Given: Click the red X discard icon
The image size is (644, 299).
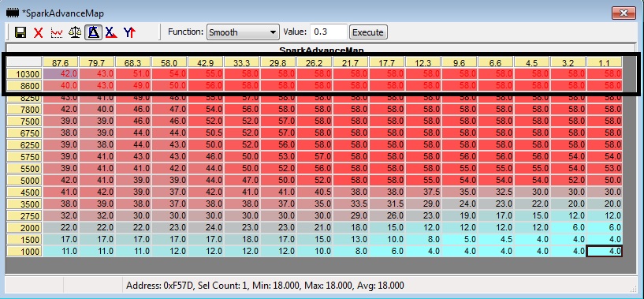Looking at the screenshot, I should (38, 32).
